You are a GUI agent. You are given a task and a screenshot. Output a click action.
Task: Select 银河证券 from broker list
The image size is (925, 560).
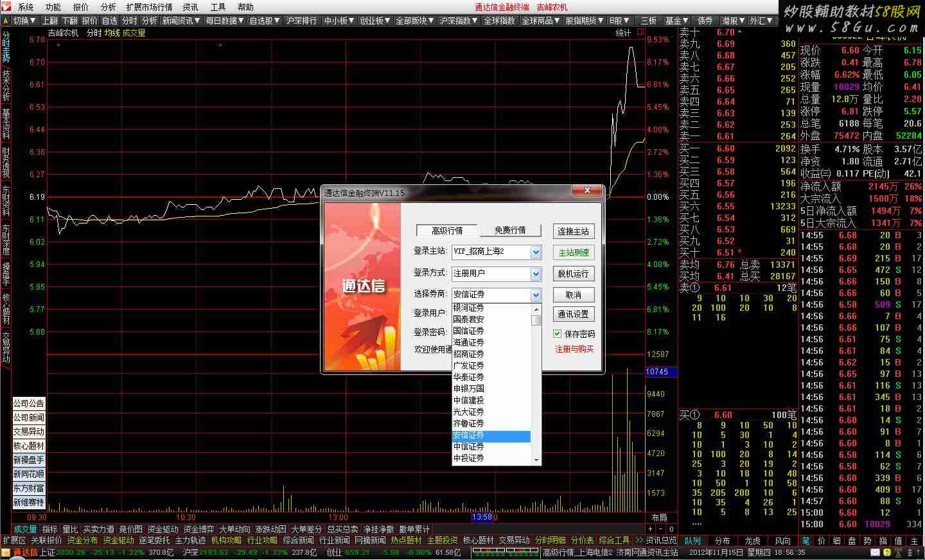click(x=491, y=308)
